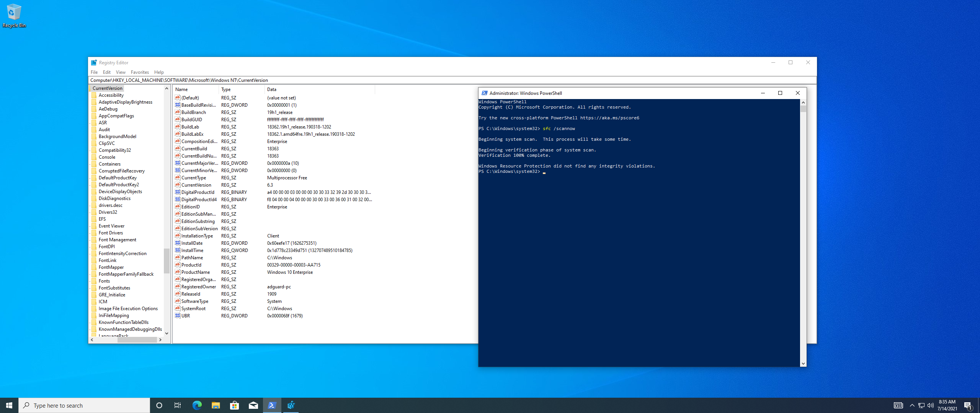The height and width of the screenshot is (413, 980).
Task: Launch Microsoft Edge from taskbar
Action: 197,405
